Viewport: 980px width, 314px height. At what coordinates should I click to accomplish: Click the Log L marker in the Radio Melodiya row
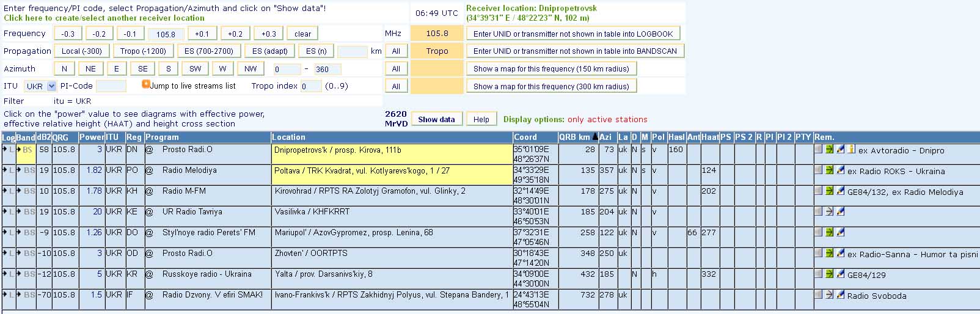point(11,170)
